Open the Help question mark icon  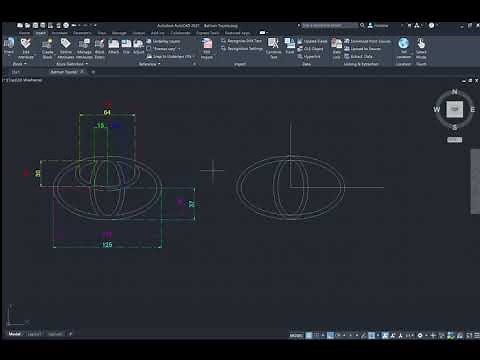(x=431, y=25)
